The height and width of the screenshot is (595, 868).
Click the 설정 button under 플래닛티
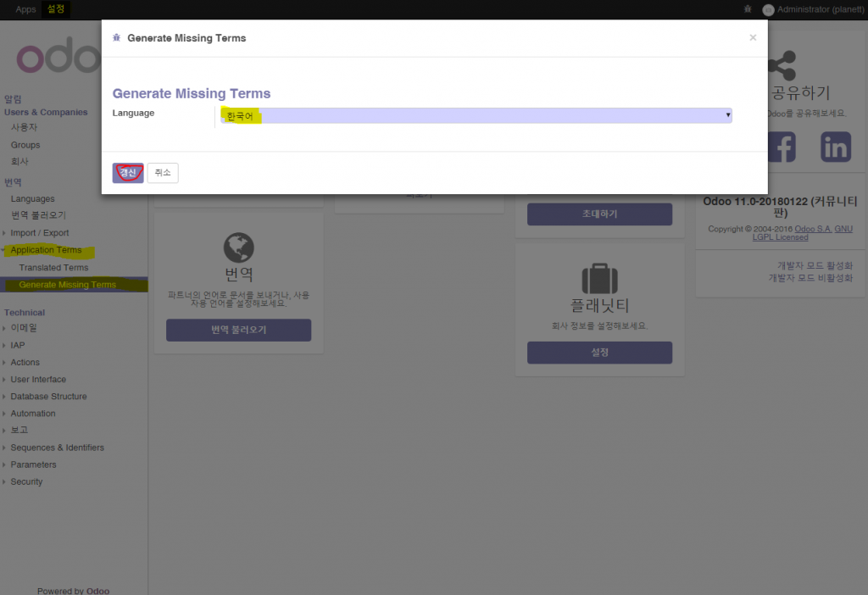[599, 353]
